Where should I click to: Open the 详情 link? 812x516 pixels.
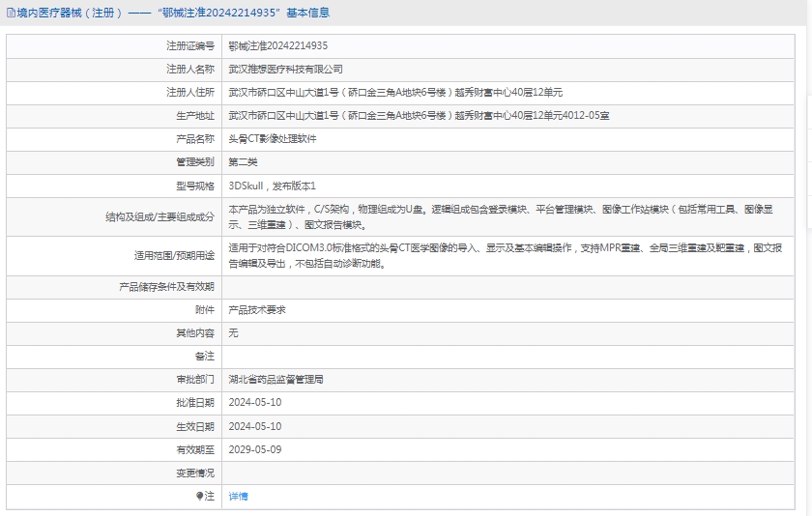[x=238, y=496]
